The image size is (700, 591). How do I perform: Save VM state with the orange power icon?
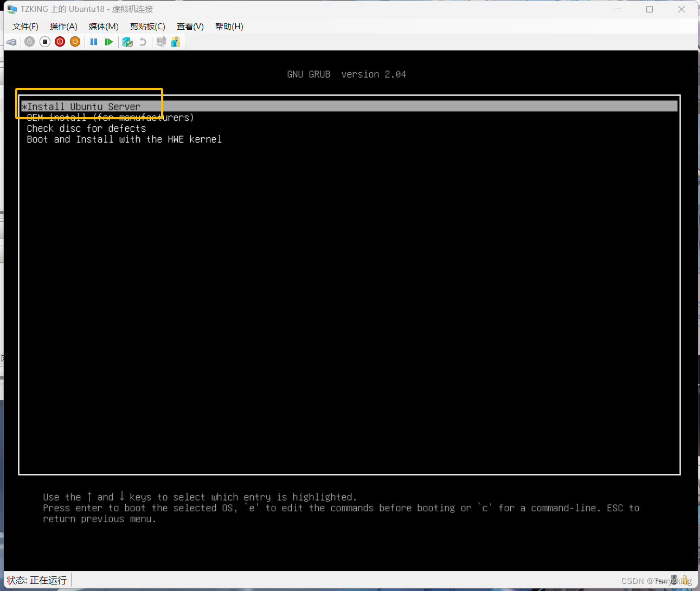pyautogui.click(x=75, y=42)
